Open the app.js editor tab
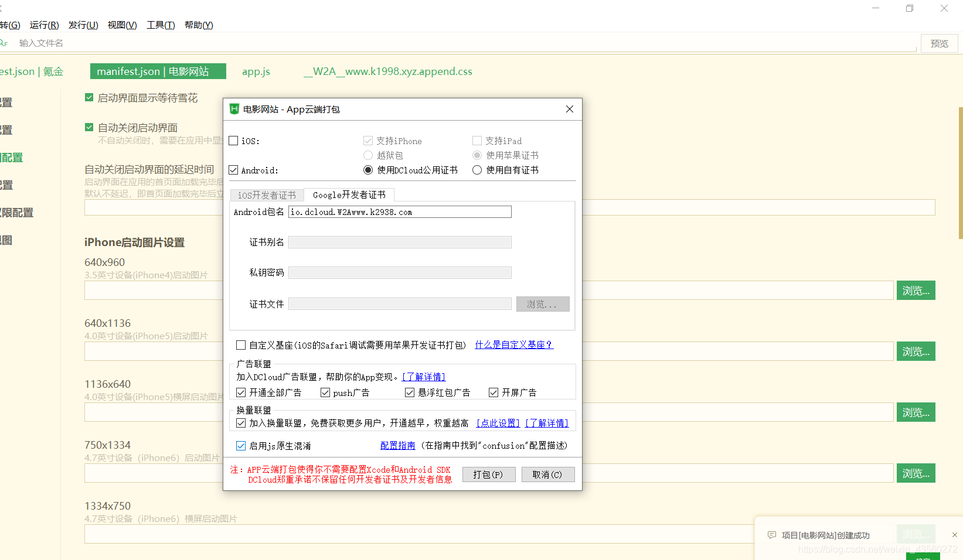Viewport: 963px width, 560px height. point(256,71)
